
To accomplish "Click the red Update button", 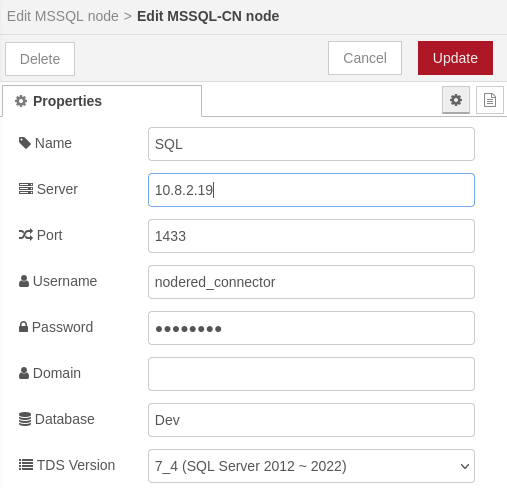I will click(x=455, y=58).
